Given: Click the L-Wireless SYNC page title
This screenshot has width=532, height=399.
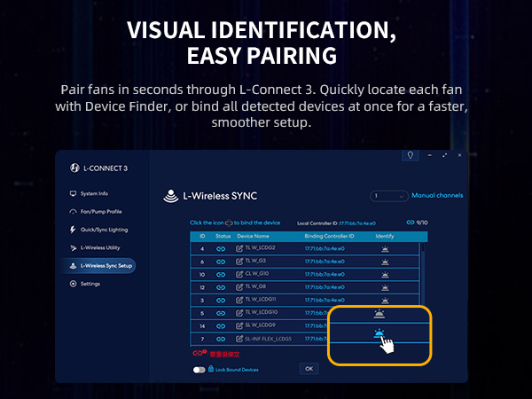Looking at the screenshot, I should [x=220, y=196].
